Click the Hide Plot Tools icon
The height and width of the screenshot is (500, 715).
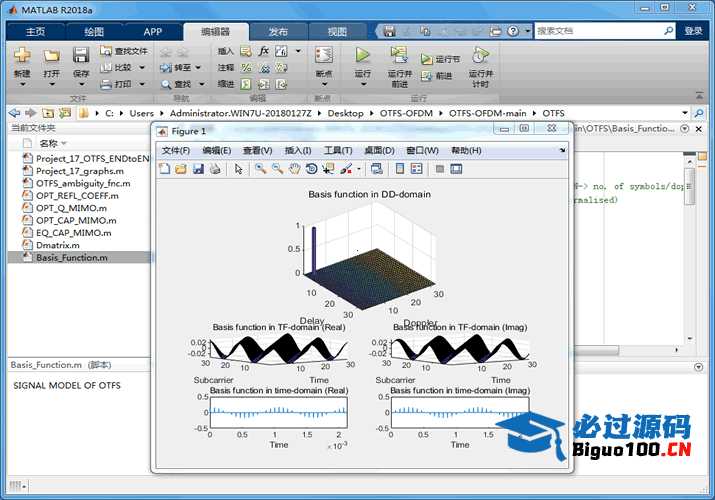point(440,169)
